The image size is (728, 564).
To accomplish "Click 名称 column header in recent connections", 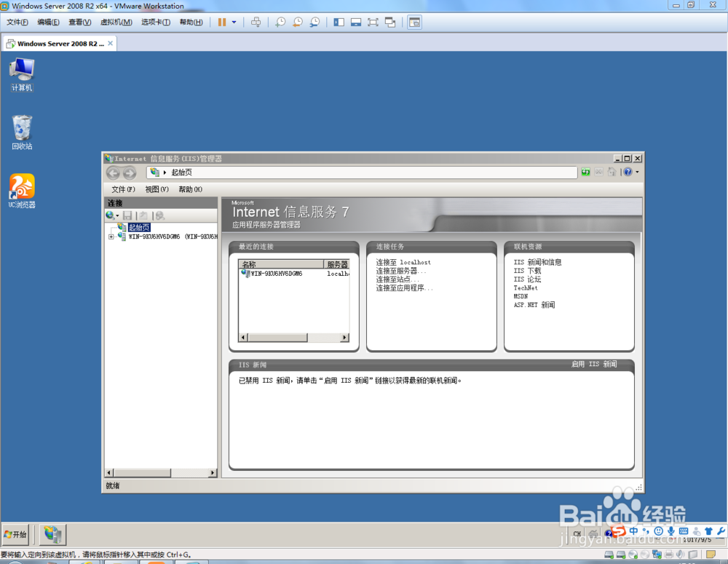I will [281, 264].
